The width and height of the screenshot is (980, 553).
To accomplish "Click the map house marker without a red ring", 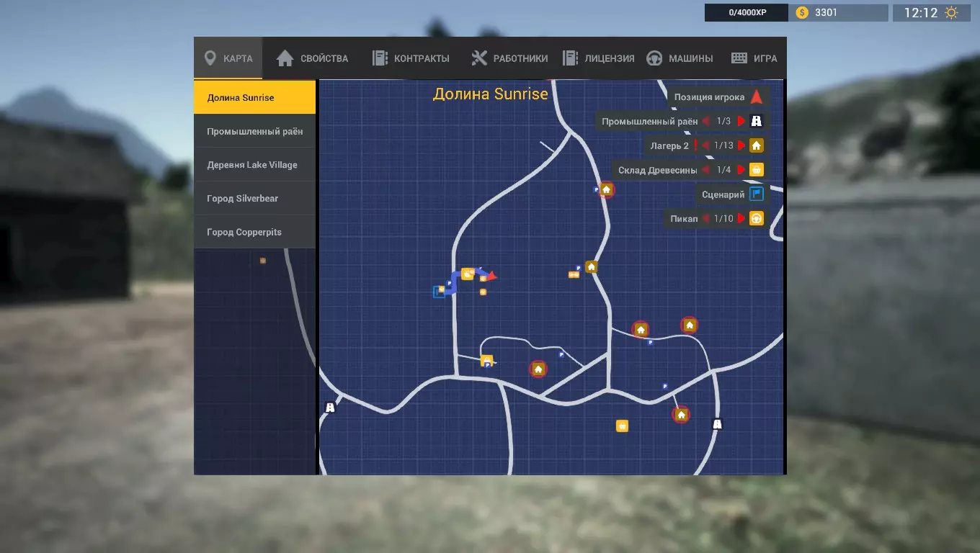I will (591, 266).
